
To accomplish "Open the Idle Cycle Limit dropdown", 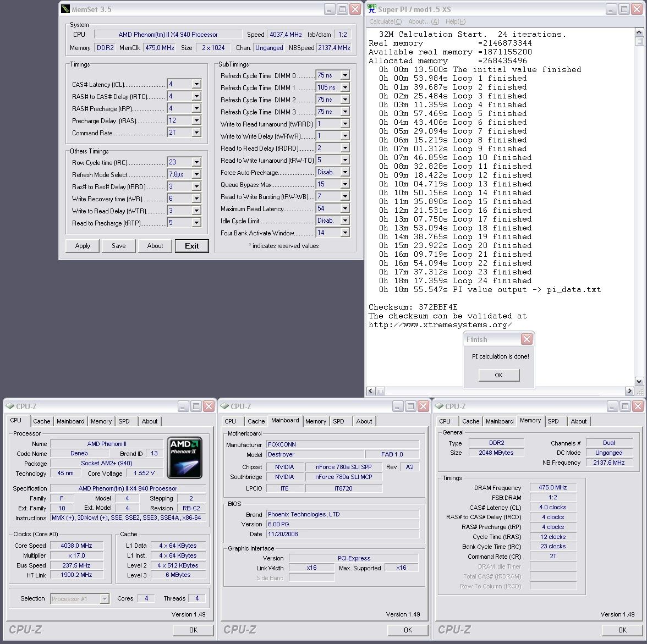I will [345, 221].
